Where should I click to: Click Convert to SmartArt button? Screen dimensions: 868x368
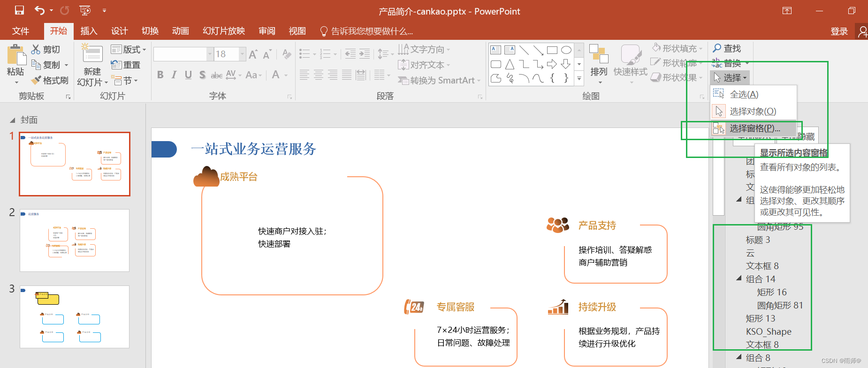(x=439, y=80)
